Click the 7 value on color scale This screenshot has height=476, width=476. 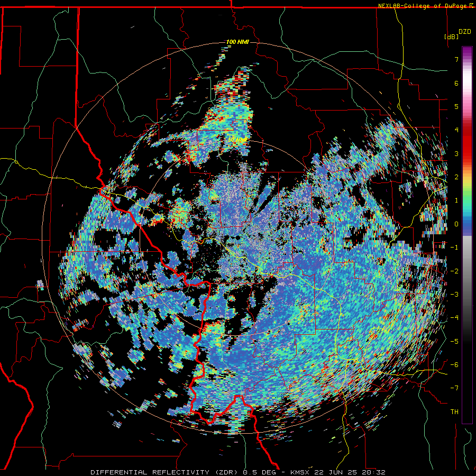pos(456,59)
